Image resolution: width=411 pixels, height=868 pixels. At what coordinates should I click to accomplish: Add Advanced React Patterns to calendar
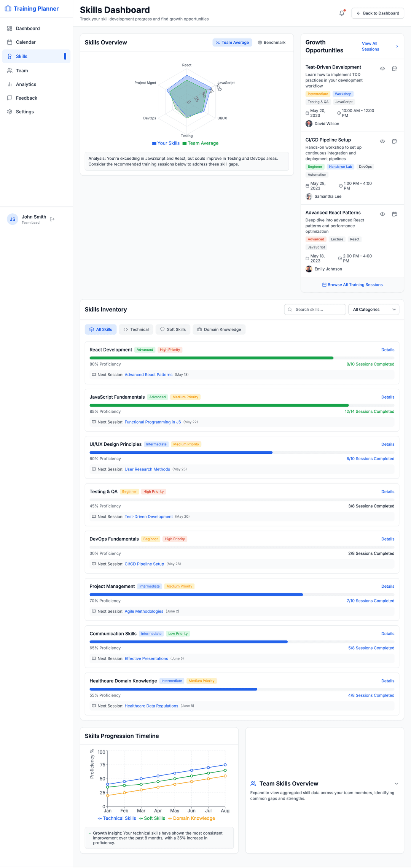[x=394, y=214]
